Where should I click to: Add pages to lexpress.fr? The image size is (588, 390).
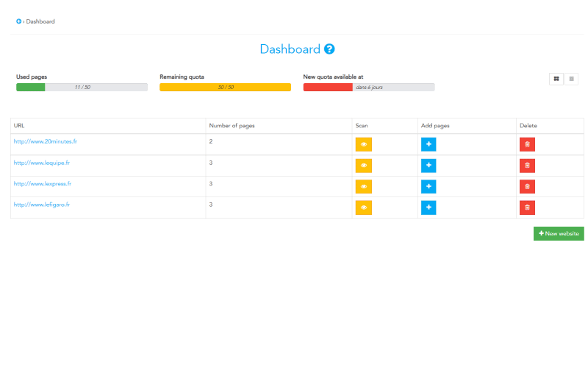429,187
